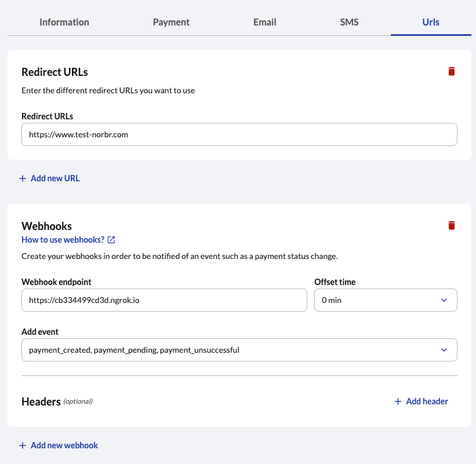Click Add new webhook text

64,445
